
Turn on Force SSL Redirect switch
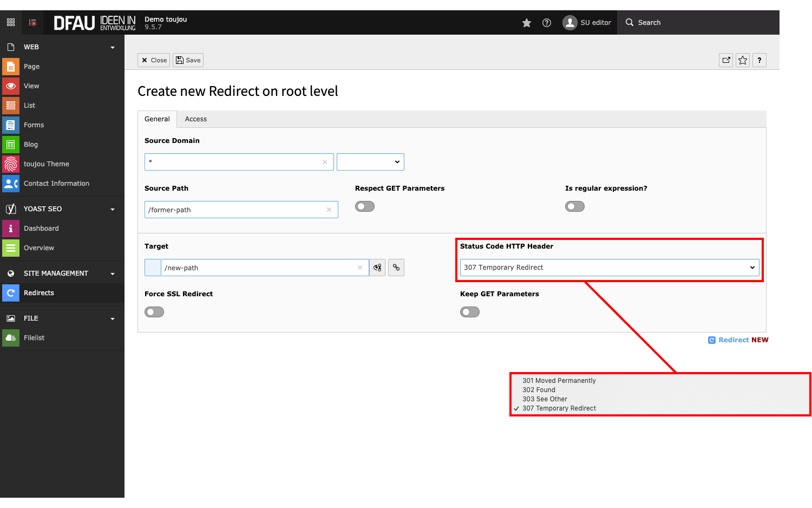[154, 312]
